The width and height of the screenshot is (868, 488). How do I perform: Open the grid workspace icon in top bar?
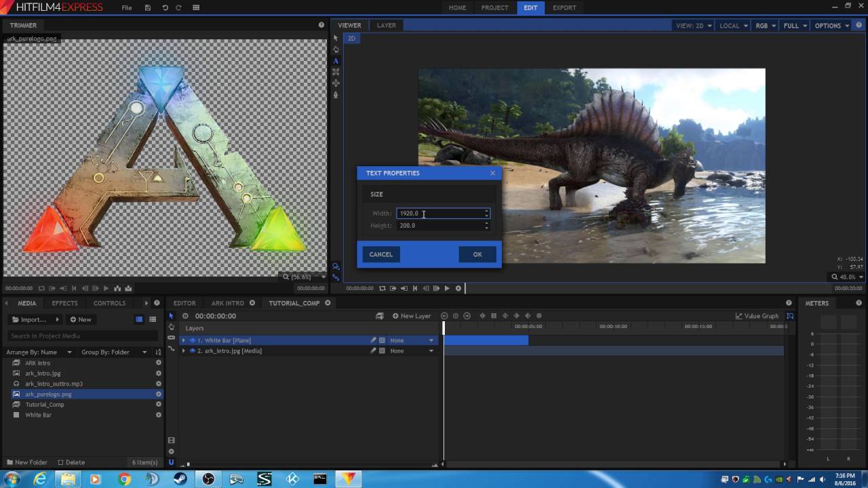[x=196, y=7]
